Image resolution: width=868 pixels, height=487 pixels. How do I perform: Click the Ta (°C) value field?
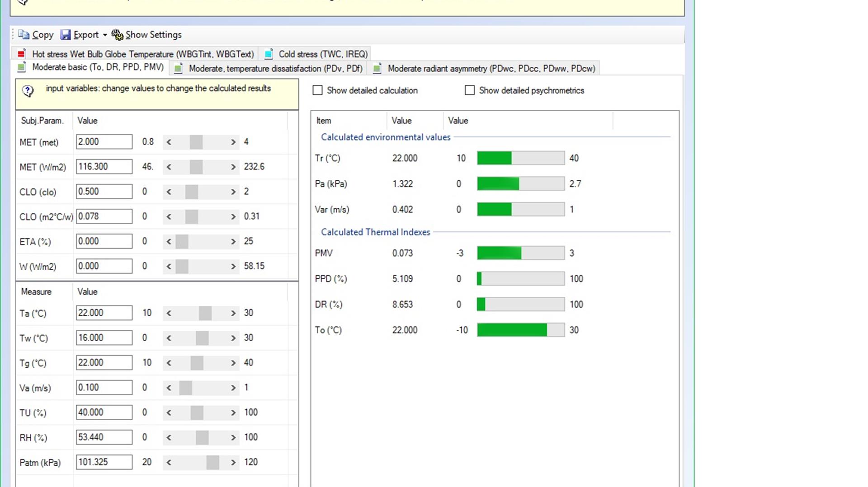(104, 313)
